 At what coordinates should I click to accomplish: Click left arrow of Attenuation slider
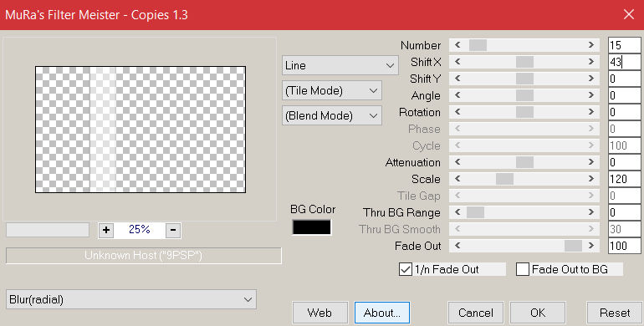[457, 162]
